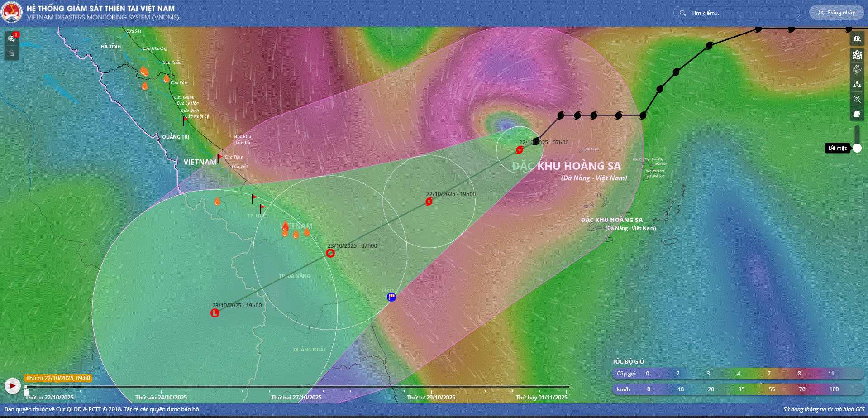
Task: Open the map layers pin icon
Action: click(x=857, y=55)
